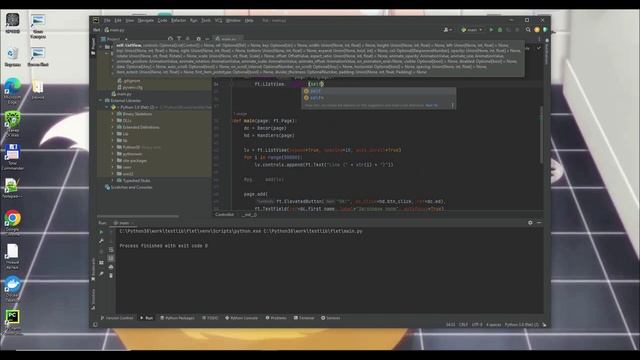The height and width of the screenshot is (360, 640).
Task: Open the Window menu
Action: point(233,20)
